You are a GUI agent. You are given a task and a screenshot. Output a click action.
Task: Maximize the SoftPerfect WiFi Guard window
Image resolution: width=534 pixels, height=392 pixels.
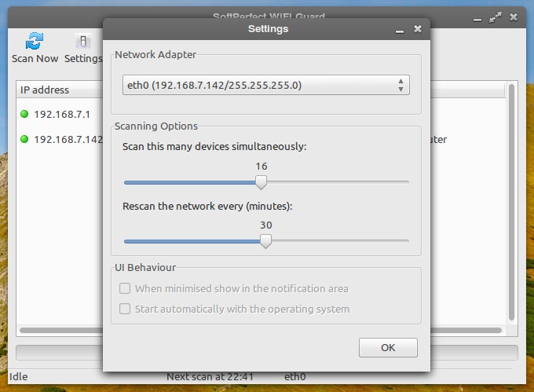point(496,17)
